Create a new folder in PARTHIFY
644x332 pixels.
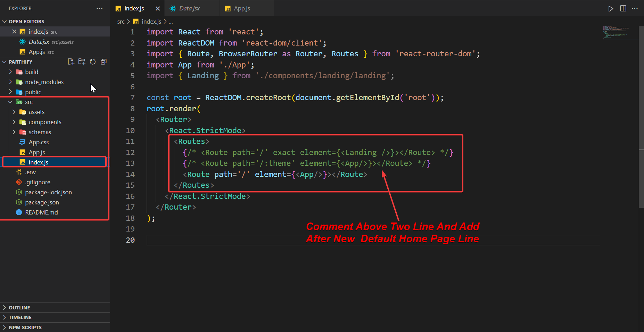(x=82, y=62)
